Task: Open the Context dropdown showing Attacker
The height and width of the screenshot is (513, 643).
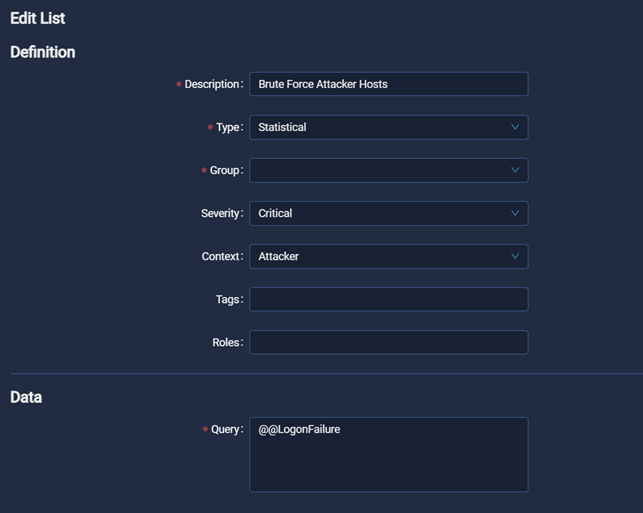Action: pyautogui.click(x=380, y=256)
